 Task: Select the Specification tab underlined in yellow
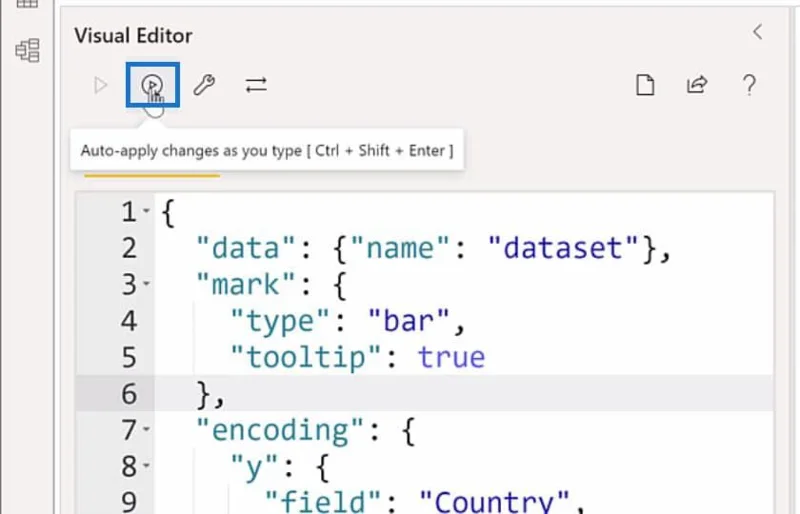tap(152, 175)
